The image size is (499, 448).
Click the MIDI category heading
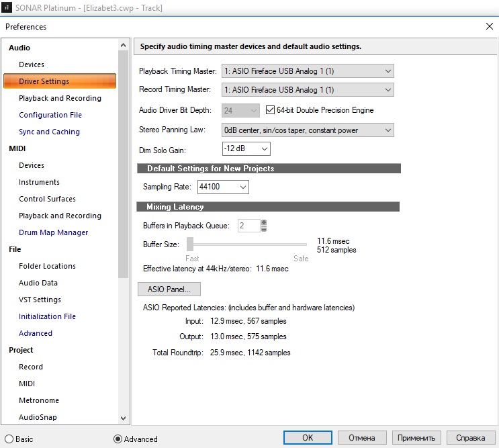click(x=17, y=148)
